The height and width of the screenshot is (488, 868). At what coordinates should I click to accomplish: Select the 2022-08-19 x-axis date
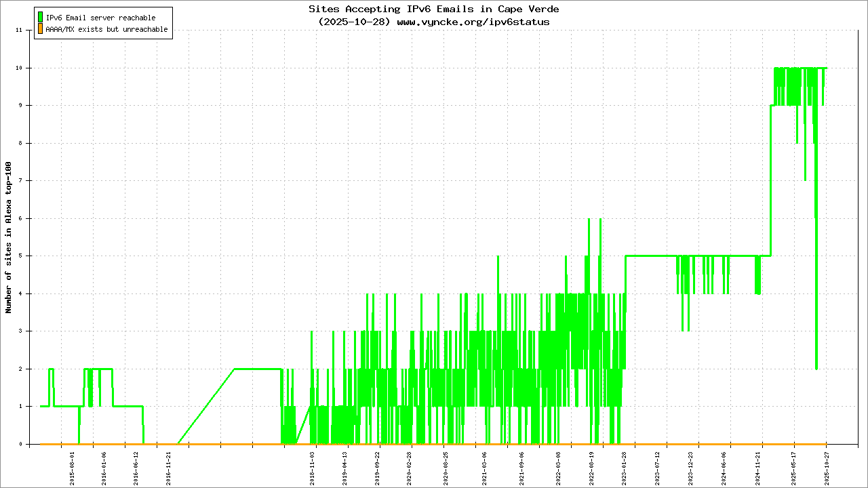[x=591, y=468]
